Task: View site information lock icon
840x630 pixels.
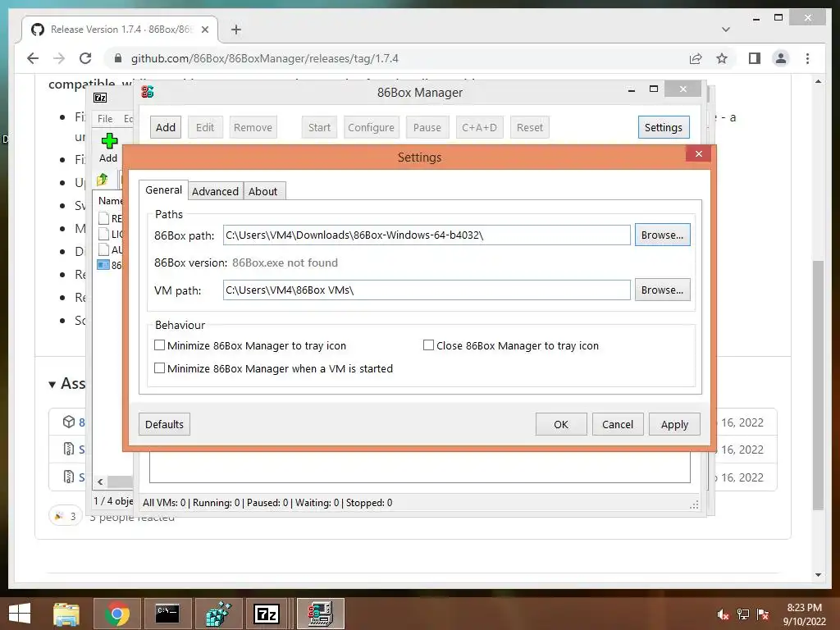Action: tap(118, 58)
